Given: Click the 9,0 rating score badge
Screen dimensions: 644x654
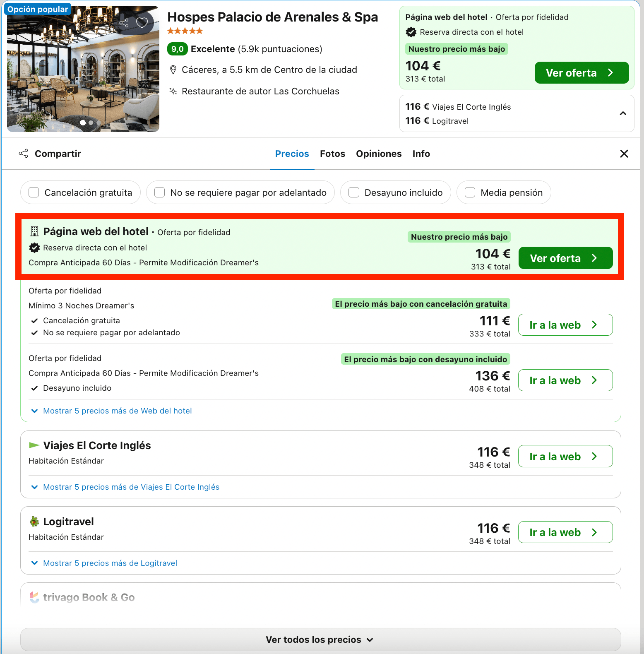Looking at the screenshot, I should click(178, 49).
